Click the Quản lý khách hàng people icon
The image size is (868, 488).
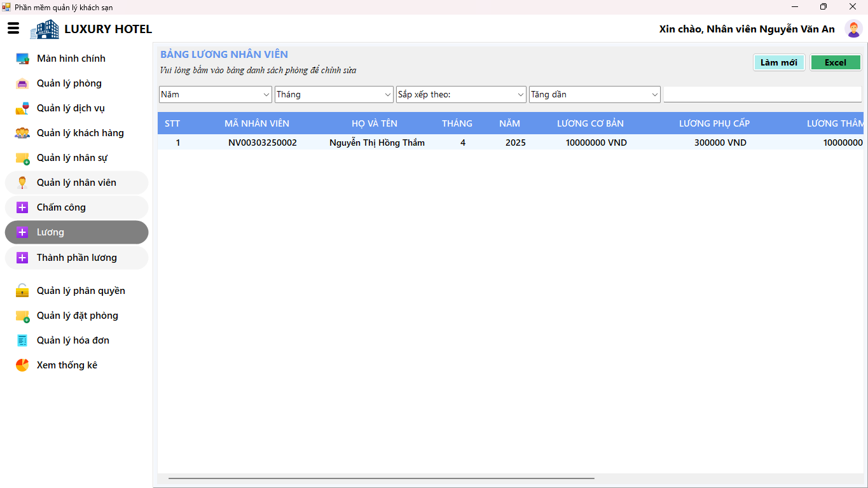pos(22,133)
